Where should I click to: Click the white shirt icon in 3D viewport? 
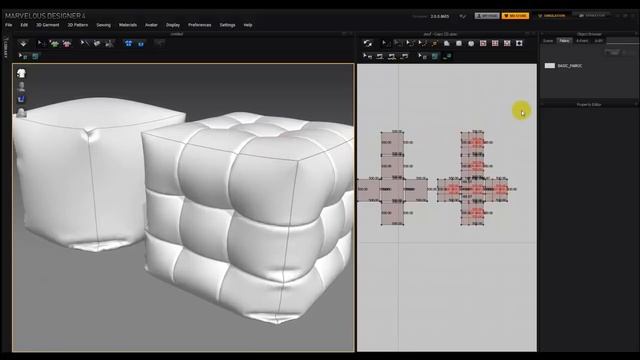click(x=21, y=73)
